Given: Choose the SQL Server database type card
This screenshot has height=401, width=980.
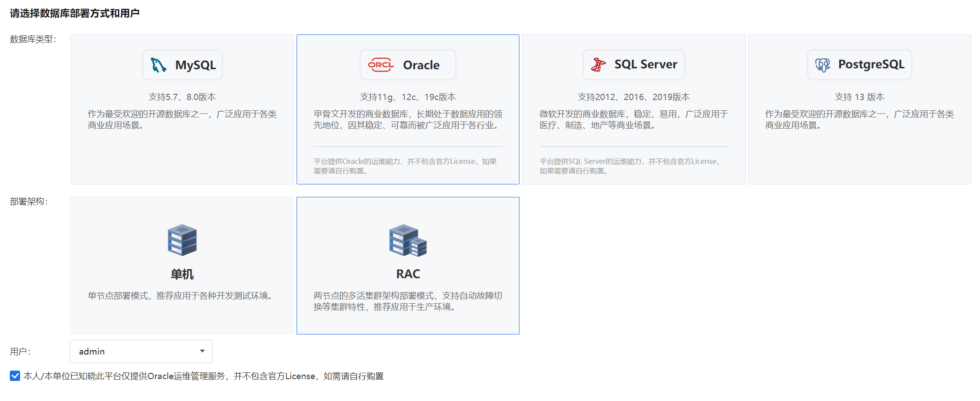Looking at the screenshot, I should 634,109.
